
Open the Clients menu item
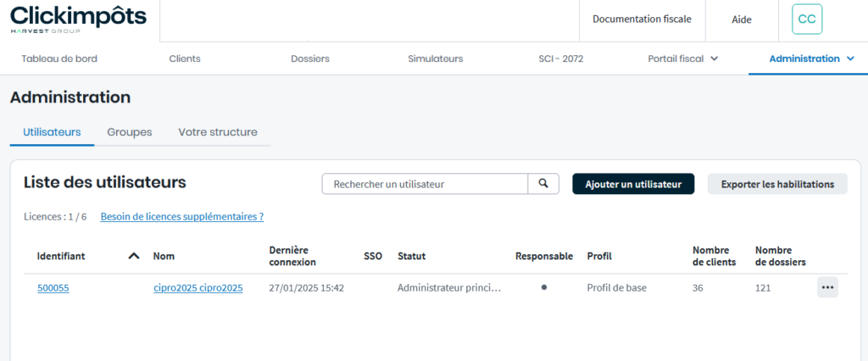point(185,58)
